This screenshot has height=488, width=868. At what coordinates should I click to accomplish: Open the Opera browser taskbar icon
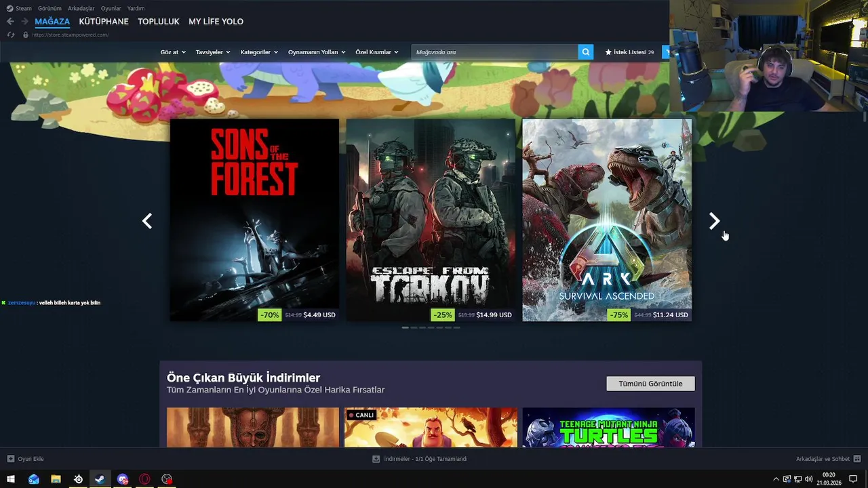tap(145, 479)
